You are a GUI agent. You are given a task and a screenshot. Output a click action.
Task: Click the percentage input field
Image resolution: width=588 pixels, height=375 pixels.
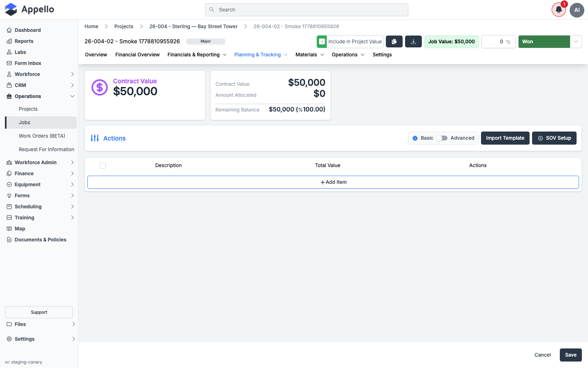[x=498, y=42]
